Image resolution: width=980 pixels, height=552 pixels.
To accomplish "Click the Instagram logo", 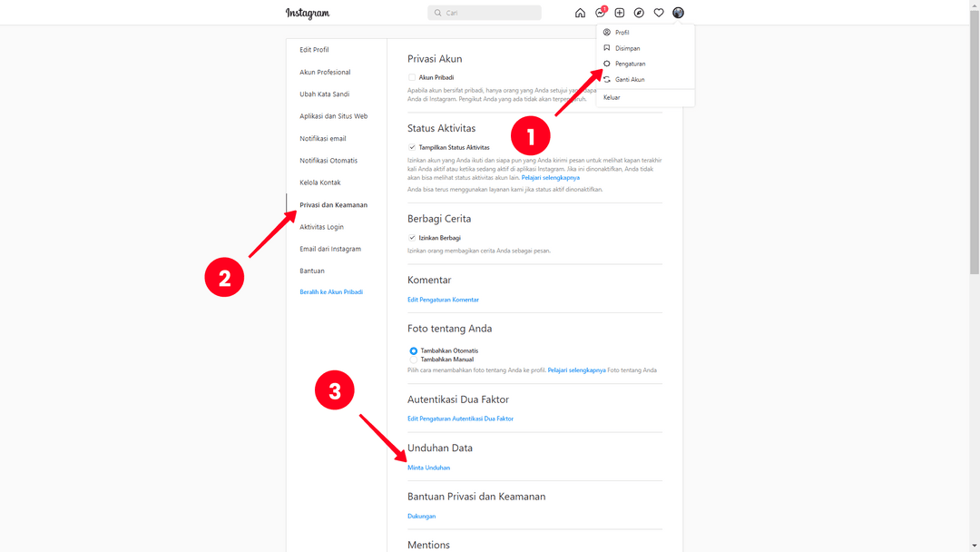I will pyautogui.click(x=308, y=13).
